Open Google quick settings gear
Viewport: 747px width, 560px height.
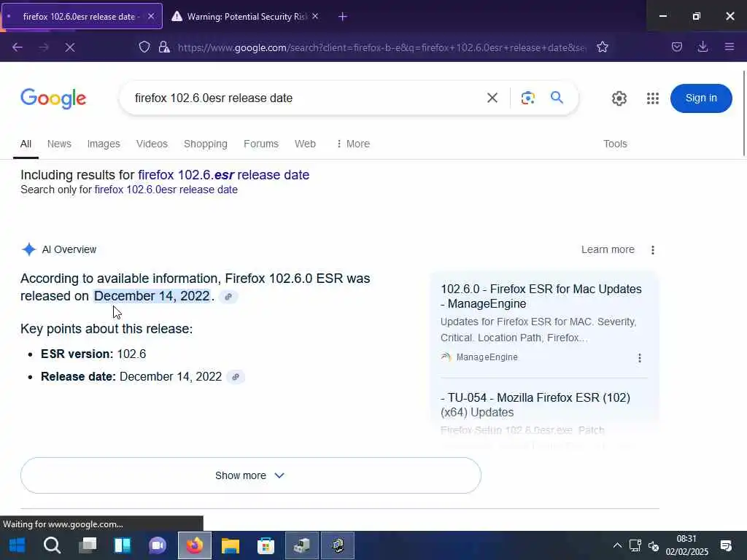tap(619, 98)
